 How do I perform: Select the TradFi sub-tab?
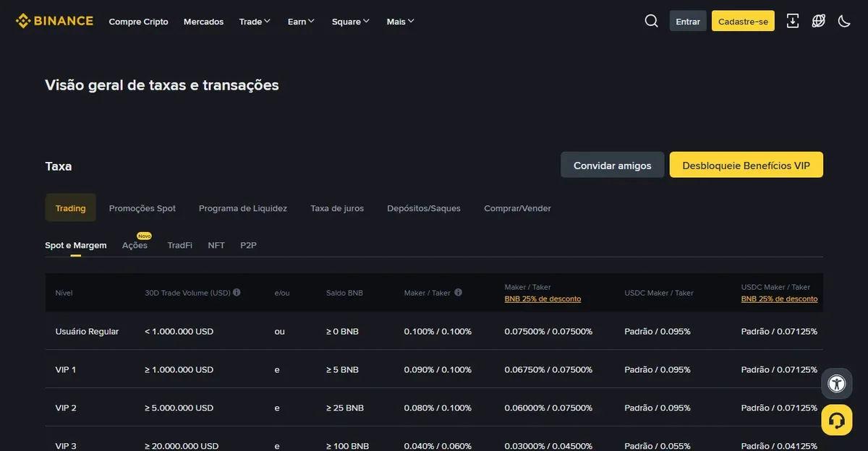(180, 245)
